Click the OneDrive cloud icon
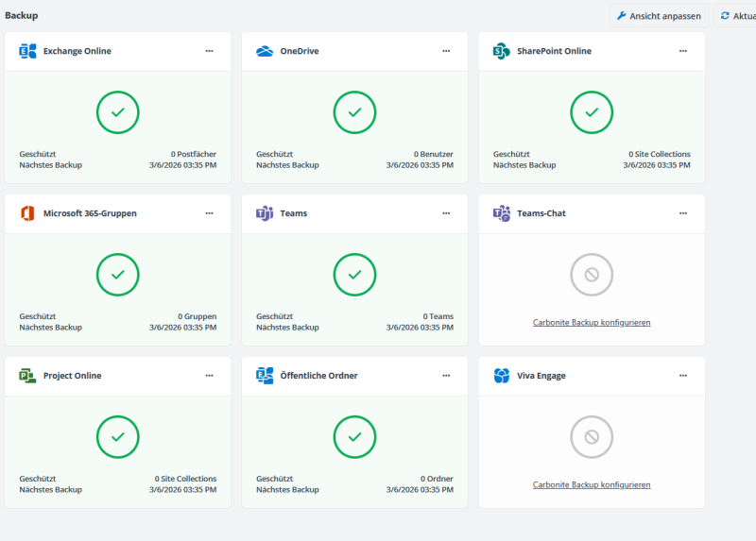 tap(265, 51)
